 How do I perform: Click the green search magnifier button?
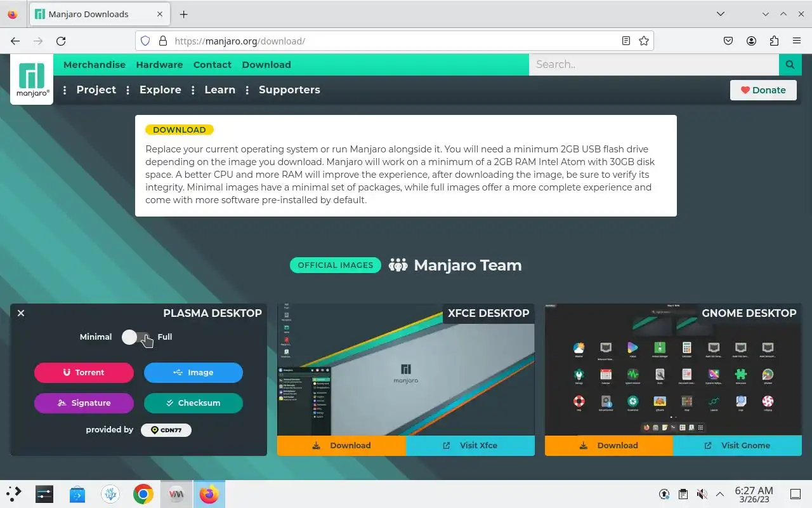790,64
